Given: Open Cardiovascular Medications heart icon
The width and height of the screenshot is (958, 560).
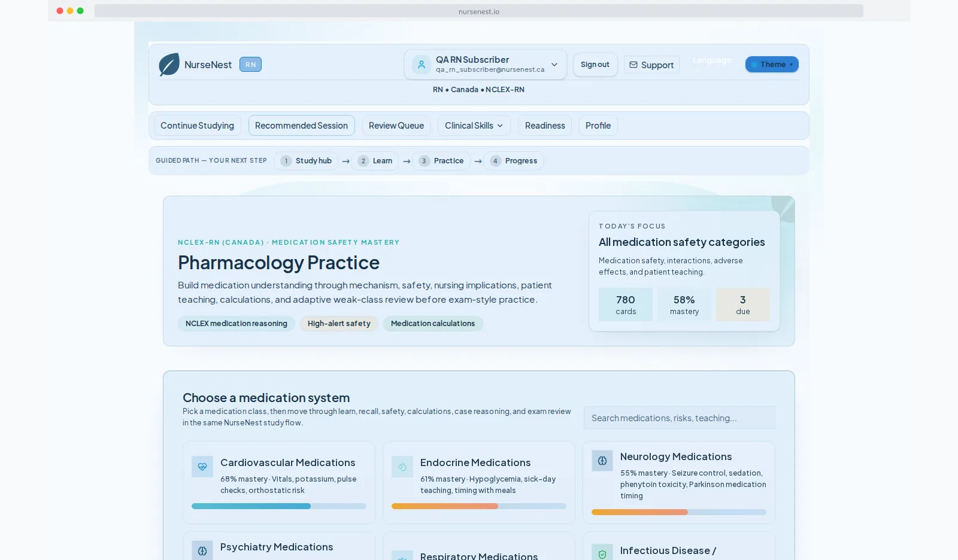Looking at the screenshot, I should tap(202, 467).
